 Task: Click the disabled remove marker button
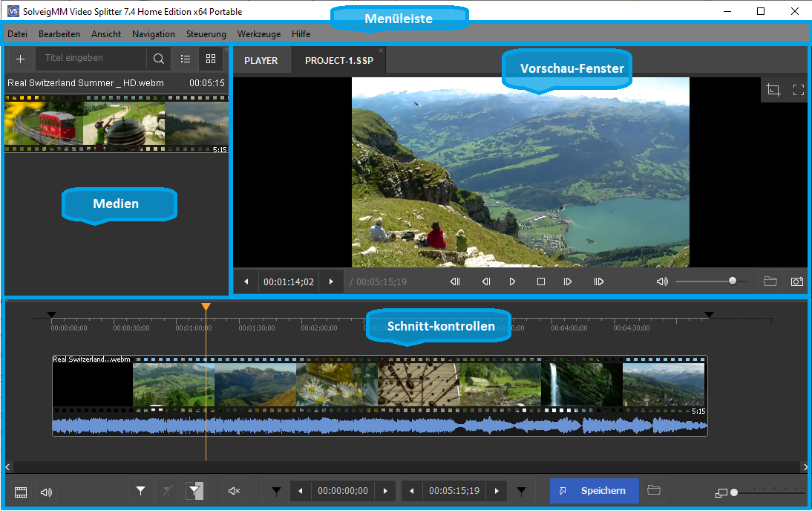pyautogui.click(x=168, y=491)
